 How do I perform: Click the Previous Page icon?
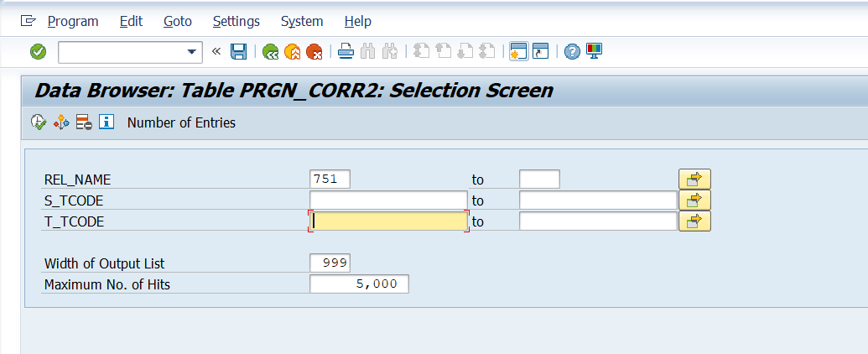pyautogui.click(x=444, y=51)
